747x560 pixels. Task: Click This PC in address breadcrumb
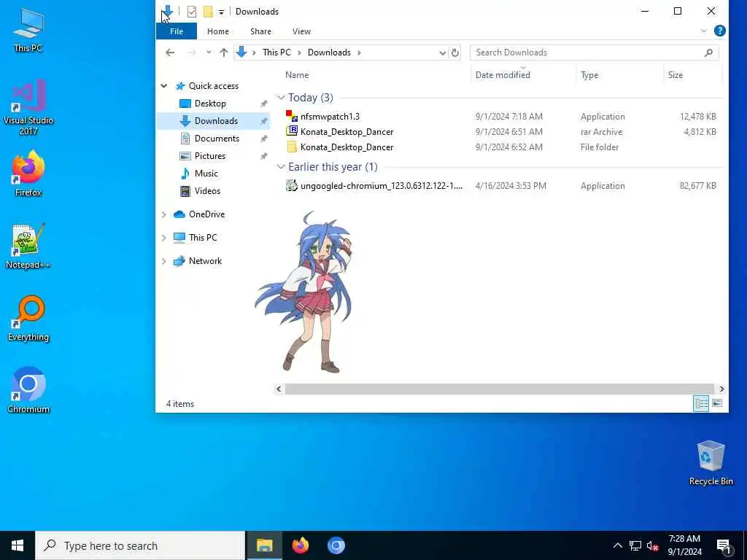click(x=276, y=52)
